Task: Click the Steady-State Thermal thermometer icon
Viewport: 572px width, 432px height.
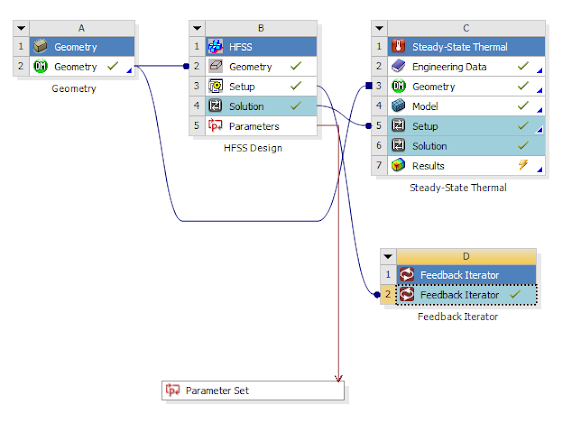Action: [x=398, y=47]
